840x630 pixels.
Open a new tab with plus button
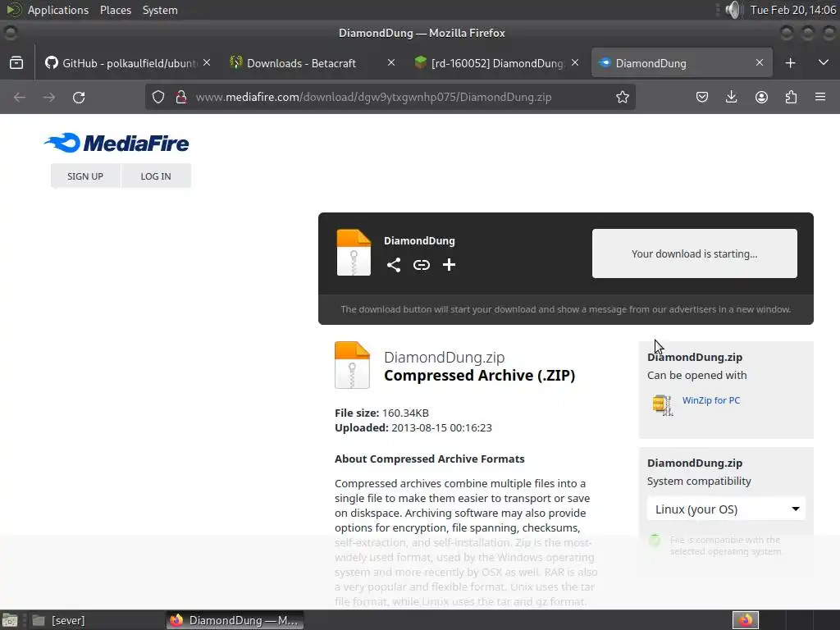click(x=790, y=63)
